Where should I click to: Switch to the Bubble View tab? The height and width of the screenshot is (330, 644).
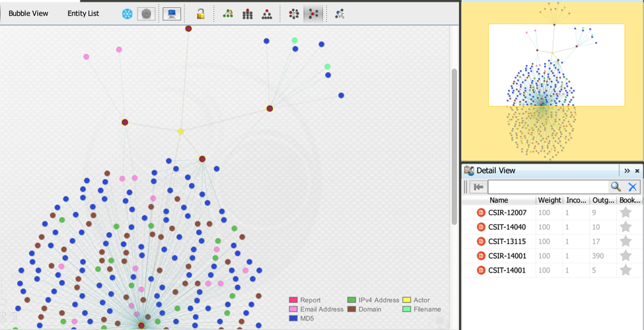point(28,14)
